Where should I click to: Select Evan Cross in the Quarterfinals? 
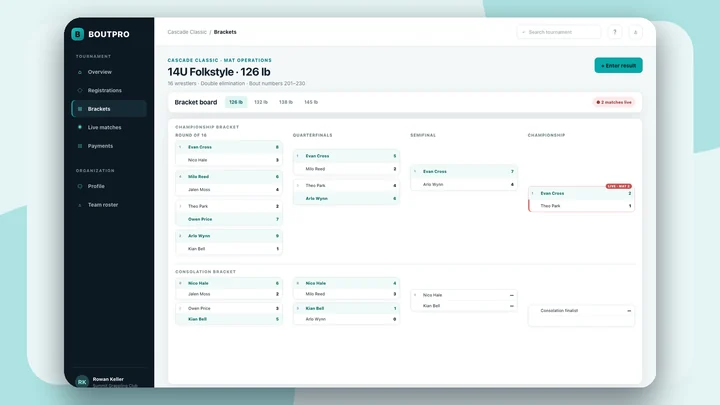click(x=346, y=156)
